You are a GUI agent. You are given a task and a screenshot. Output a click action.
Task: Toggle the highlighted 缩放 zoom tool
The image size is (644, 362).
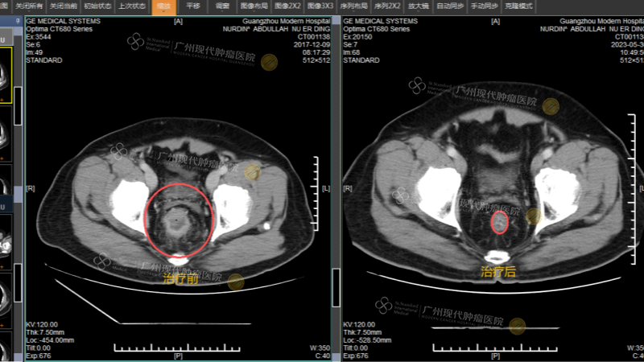(163, 6)
